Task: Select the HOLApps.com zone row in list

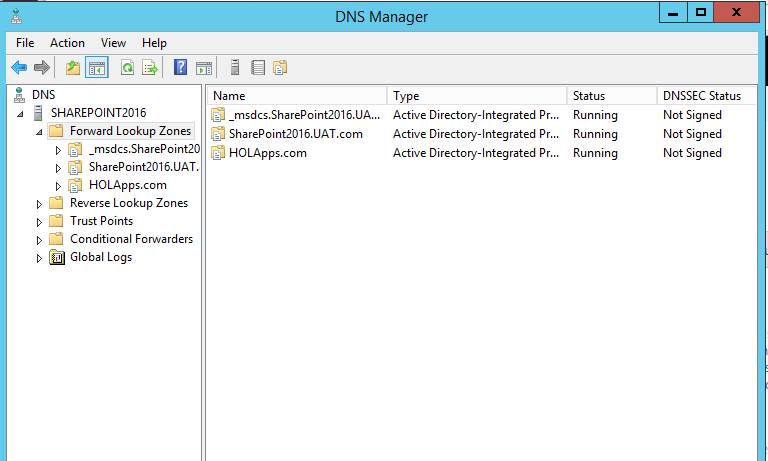Action: pos(482,153)
